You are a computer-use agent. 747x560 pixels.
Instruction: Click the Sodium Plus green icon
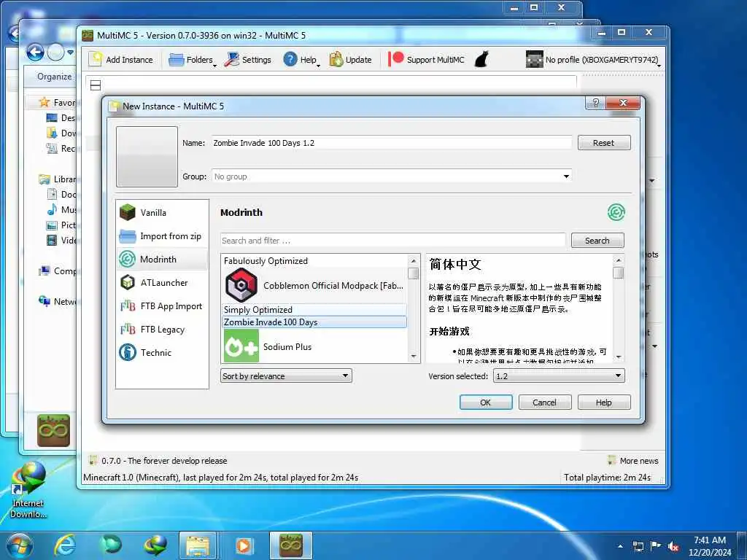pos(241,346)
